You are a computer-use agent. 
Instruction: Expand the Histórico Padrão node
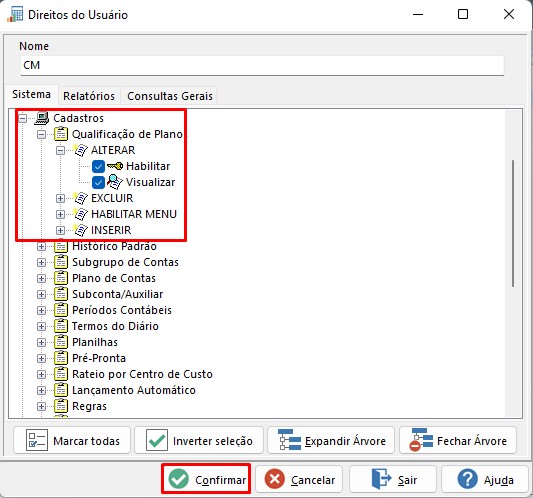[41, 246]
